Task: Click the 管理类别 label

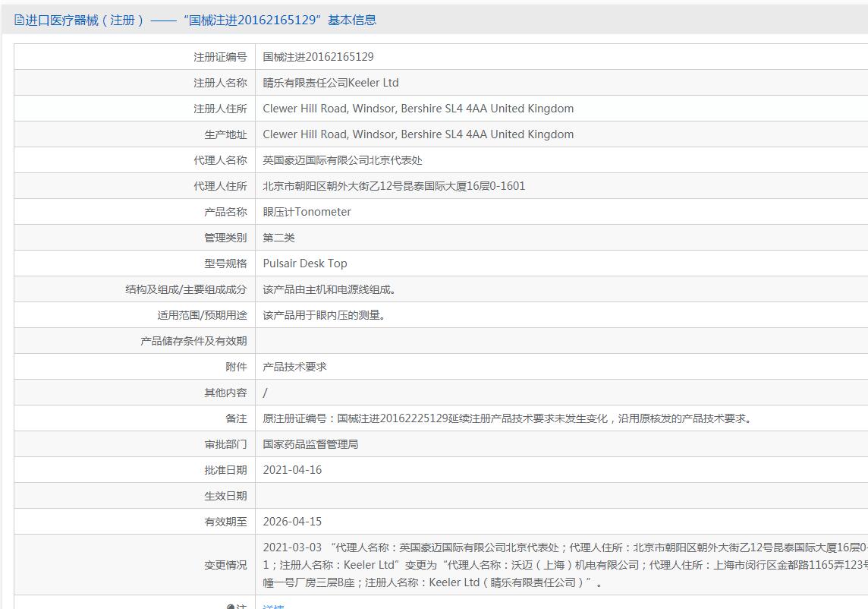Action: (x=225, y=238)
